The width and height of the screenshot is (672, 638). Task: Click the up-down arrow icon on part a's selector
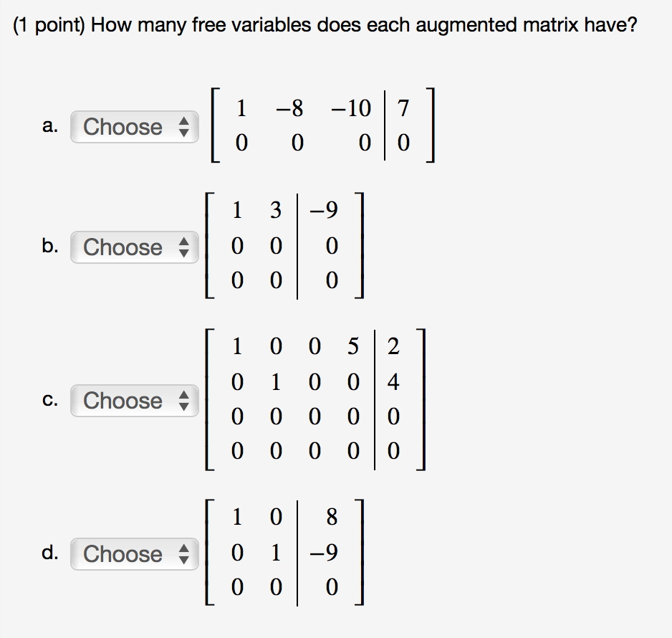pyautogui.click(x=185, y=127)
